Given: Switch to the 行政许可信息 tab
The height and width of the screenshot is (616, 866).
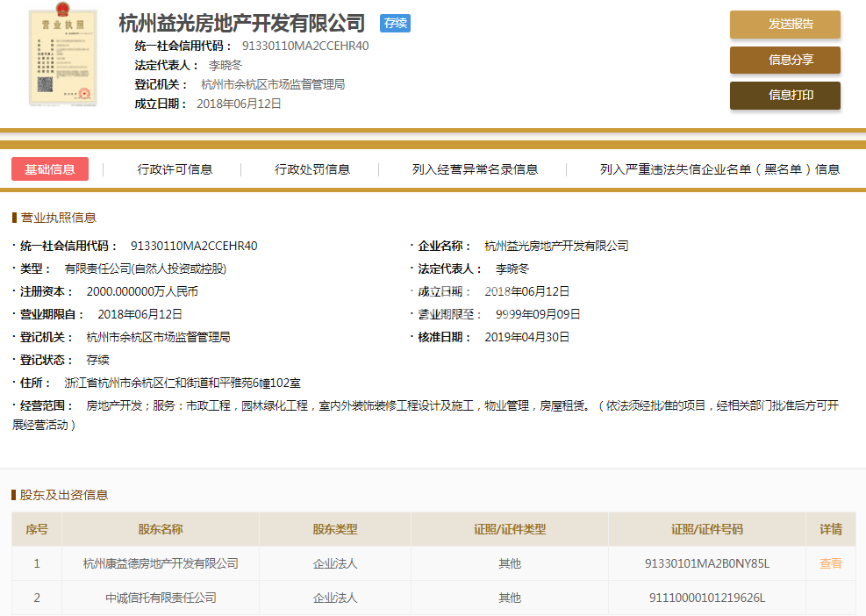Looking at the screenshot, I should [175, 169].
